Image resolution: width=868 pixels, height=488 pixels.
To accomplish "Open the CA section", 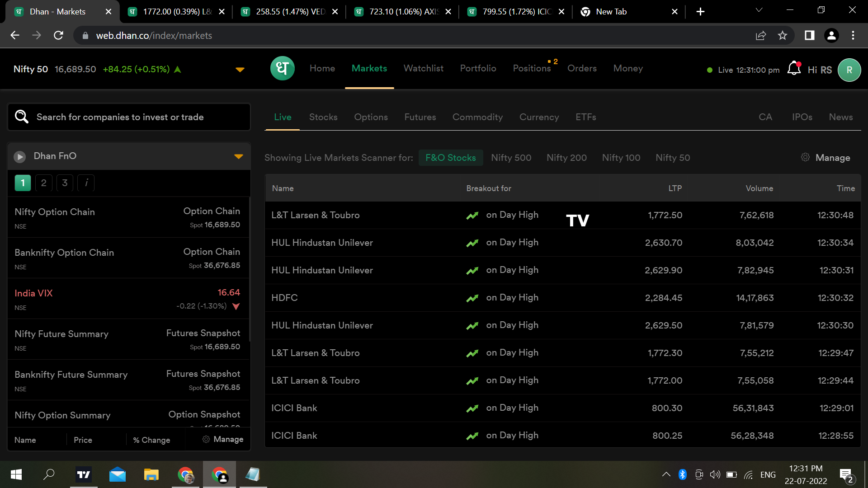I will click(765, 117).
